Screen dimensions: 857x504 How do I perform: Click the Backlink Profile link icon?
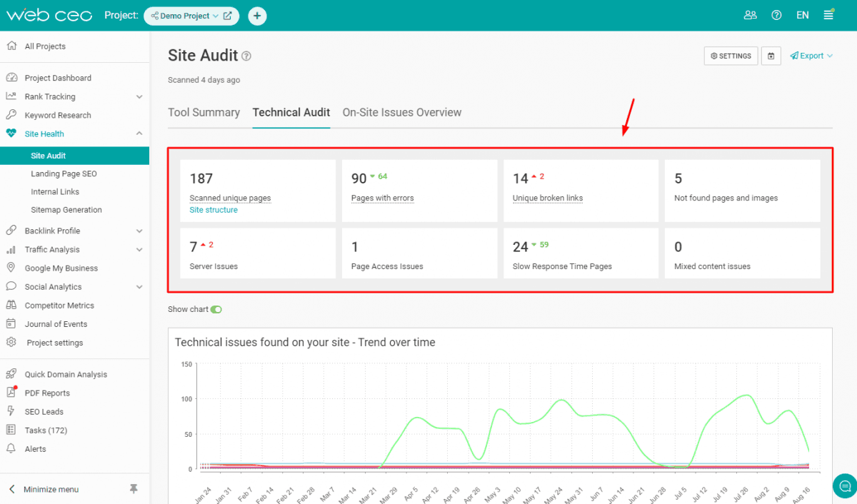(x=11, y=231)
